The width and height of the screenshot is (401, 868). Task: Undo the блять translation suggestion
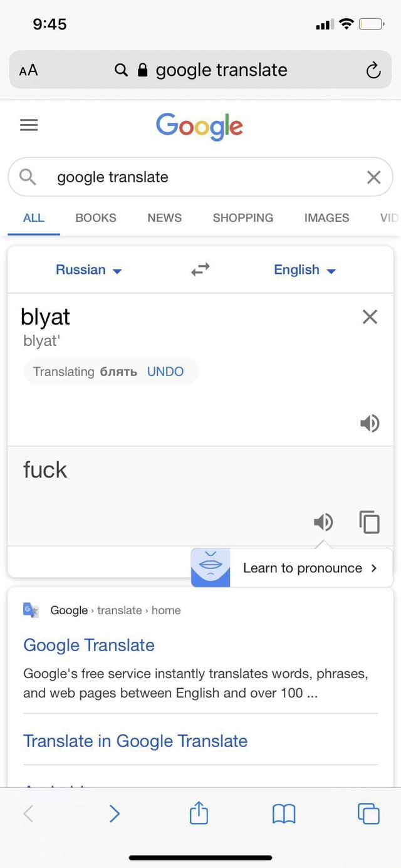coord(165,372)
